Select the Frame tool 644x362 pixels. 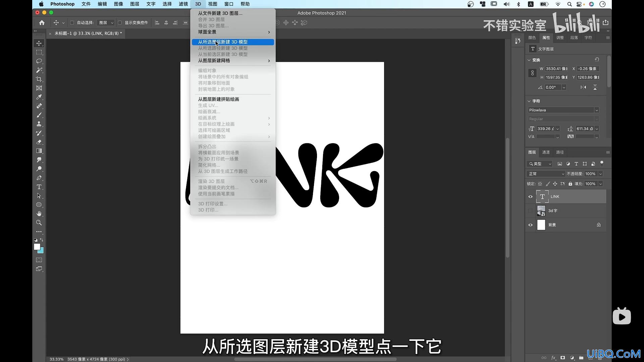(39, 88)
